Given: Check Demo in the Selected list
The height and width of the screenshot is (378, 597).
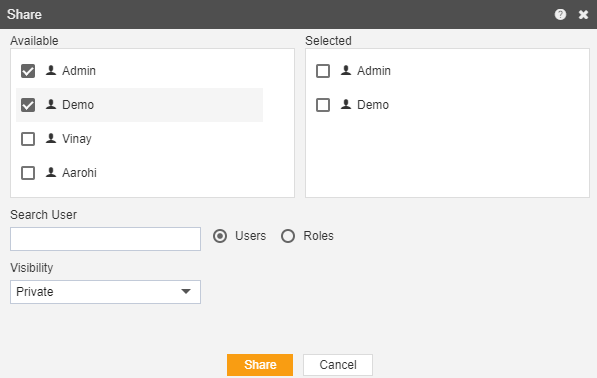Looking at the screenshot, I should (323, 105).
